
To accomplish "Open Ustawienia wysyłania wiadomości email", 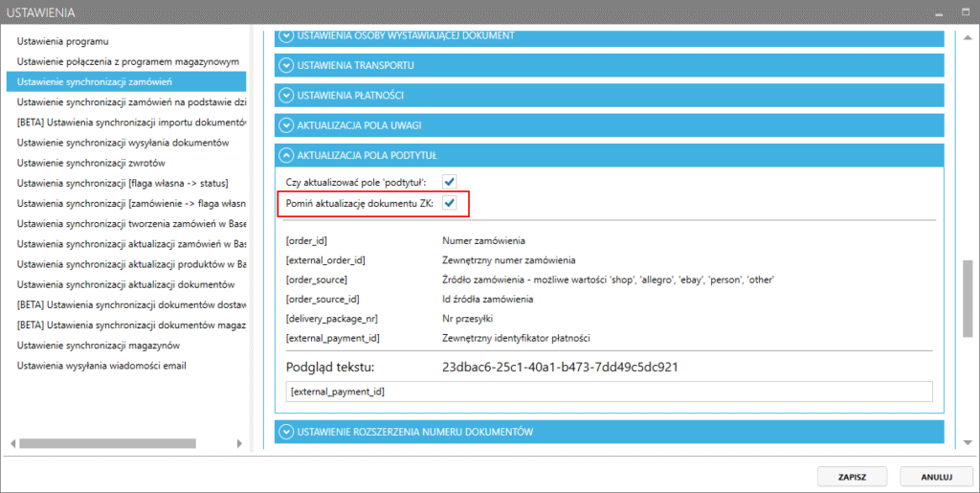I will click(101, 365).
